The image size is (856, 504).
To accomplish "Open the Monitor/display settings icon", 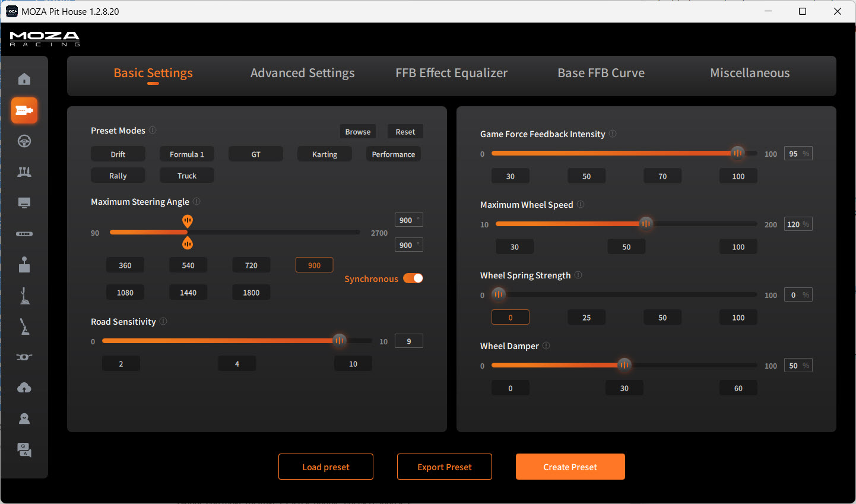I will coord(24,202).
